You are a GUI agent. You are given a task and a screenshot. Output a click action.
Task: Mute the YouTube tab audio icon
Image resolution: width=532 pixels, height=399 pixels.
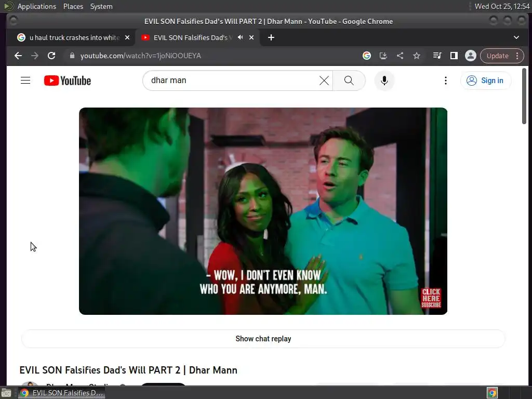coord(240,37)
